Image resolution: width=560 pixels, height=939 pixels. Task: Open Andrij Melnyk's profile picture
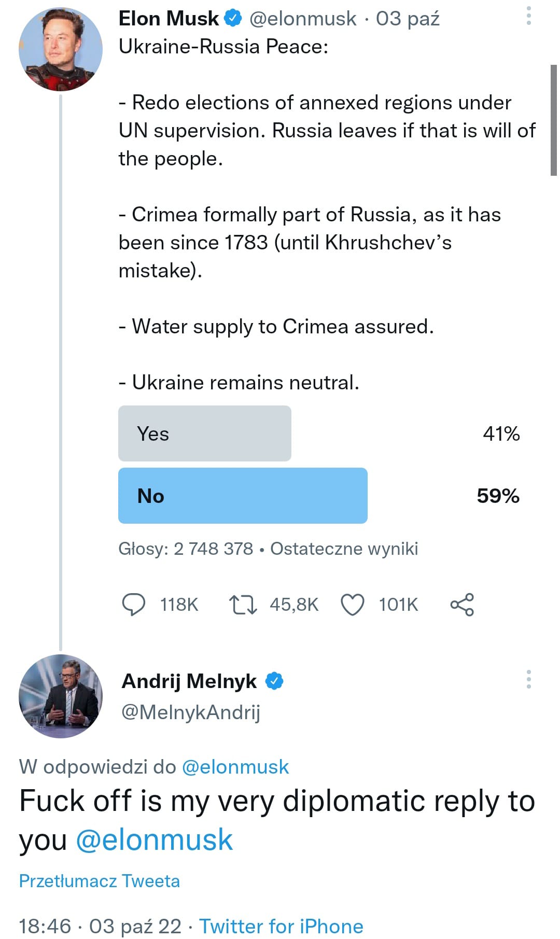tap(60, 696)
